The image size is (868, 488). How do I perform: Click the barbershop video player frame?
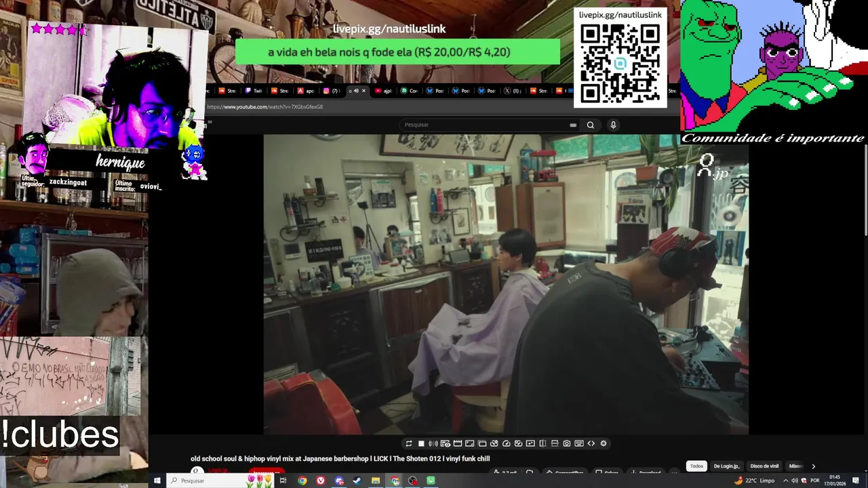[x=506, y=284]
